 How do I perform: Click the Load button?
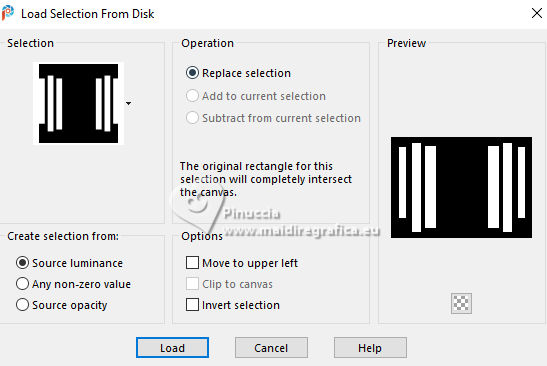pyautogui.click(x=172, y=348)
